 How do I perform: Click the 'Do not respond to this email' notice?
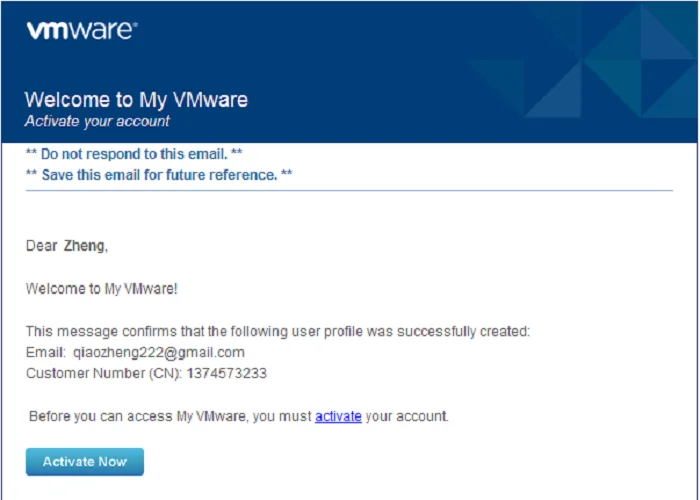(134, 154)
